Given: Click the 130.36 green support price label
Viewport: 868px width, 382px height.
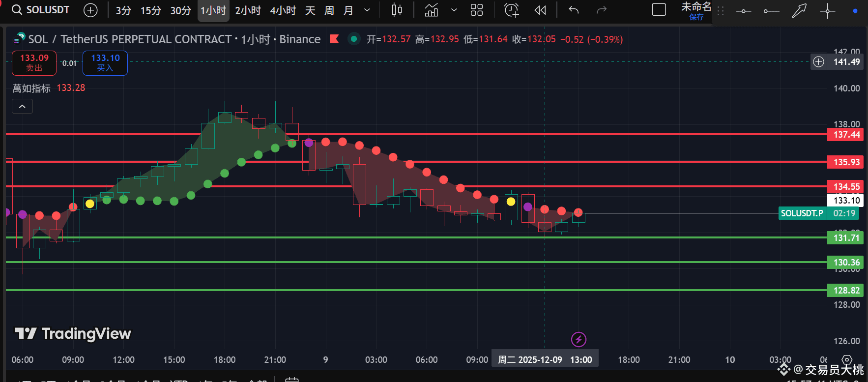Looking at the screenshot, I should pyautogui.click(x=846, y=263).
